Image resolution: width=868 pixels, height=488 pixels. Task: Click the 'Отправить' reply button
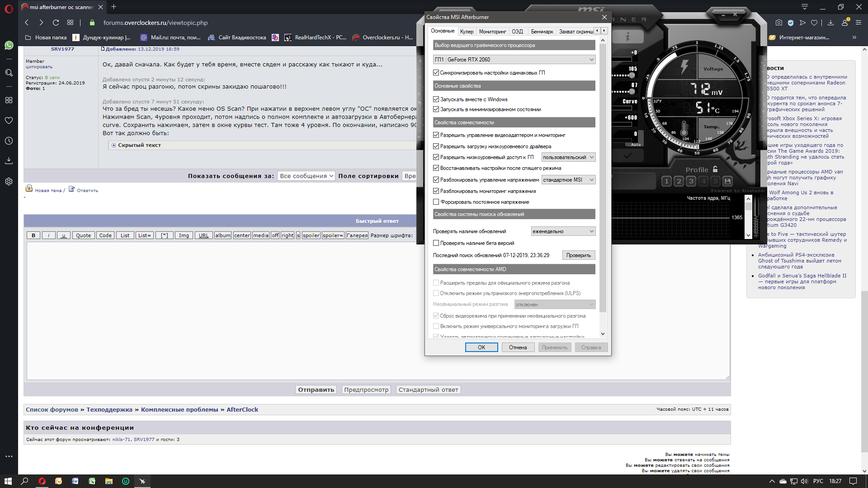[316, 389]
